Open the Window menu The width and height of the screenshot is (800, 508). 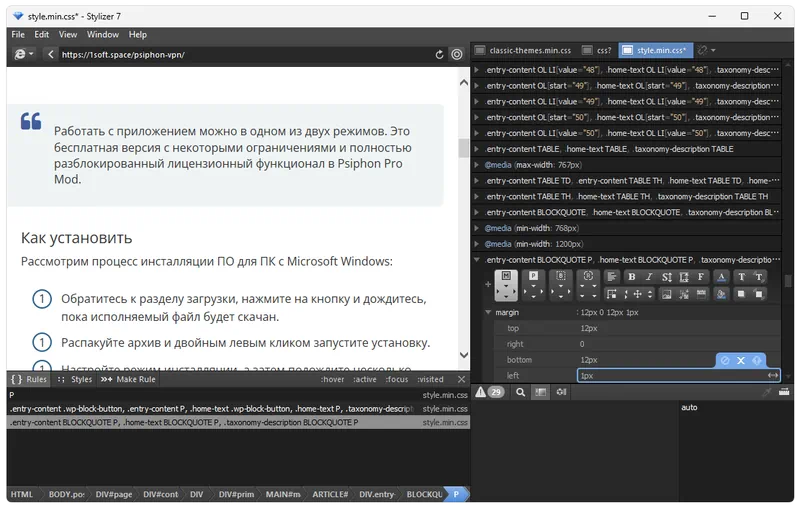[x=103, y=34]
